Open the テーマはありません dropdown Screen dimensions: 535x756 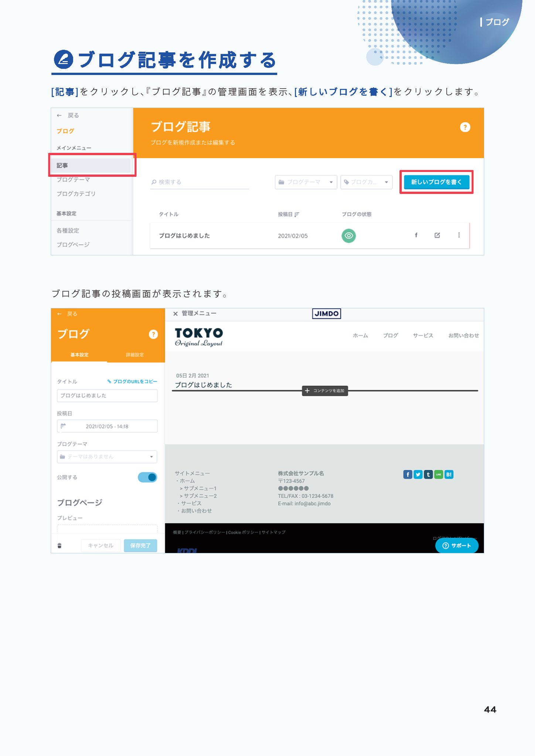107,457
